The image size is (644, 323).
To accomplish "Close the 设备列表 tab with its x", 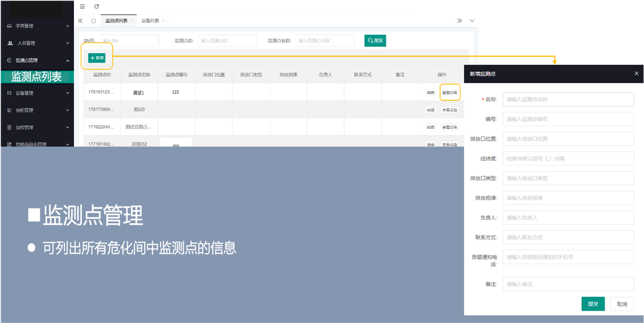I will tap(163, 20).
